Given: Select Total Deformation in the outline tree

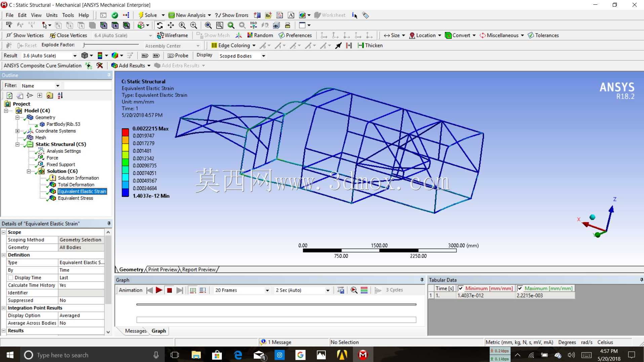Looking at the screenshot, I should 76,185.
